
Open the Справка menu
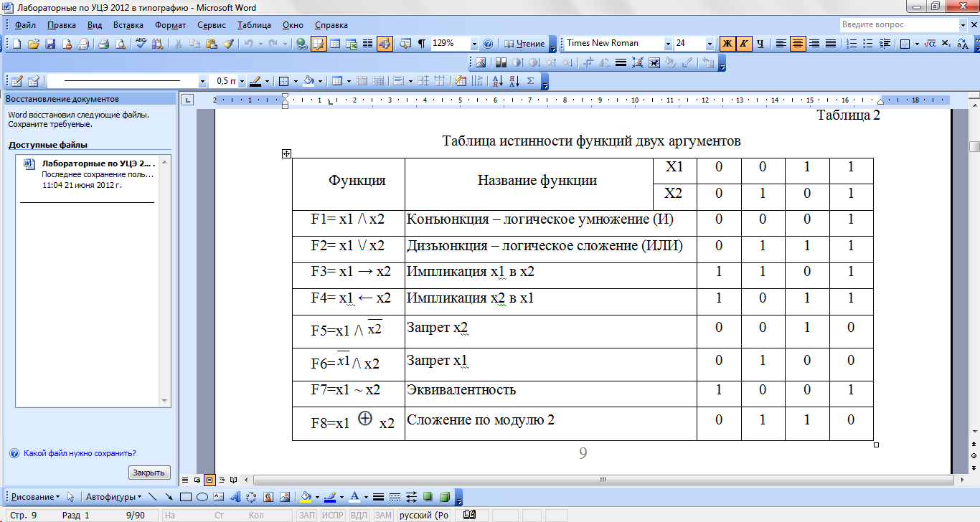pos(331,25)
